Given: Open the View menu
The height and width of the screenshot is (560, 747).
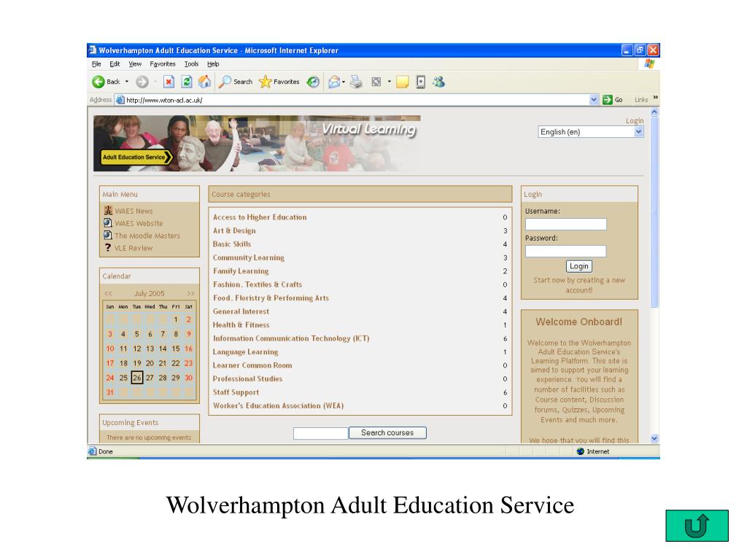Looking at the screenshot, I should (135, 64).
